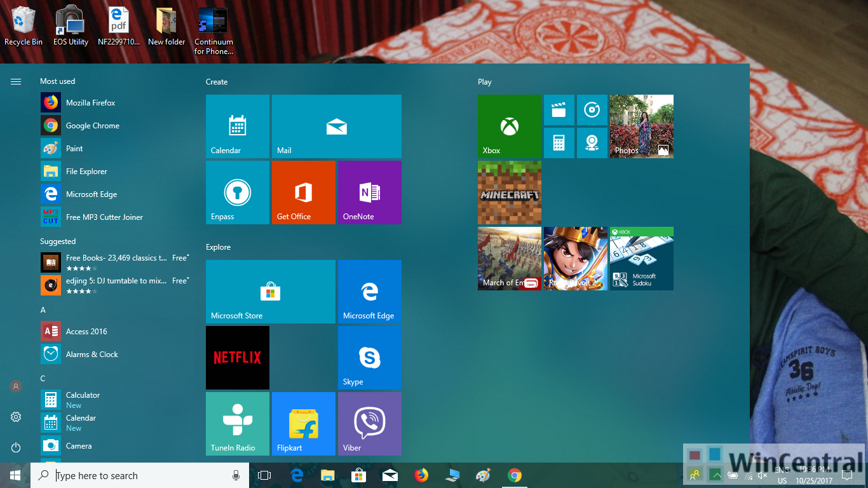Open Paint from the taskbar
This screenshot has height=488, width=868.
click(484, 475)
